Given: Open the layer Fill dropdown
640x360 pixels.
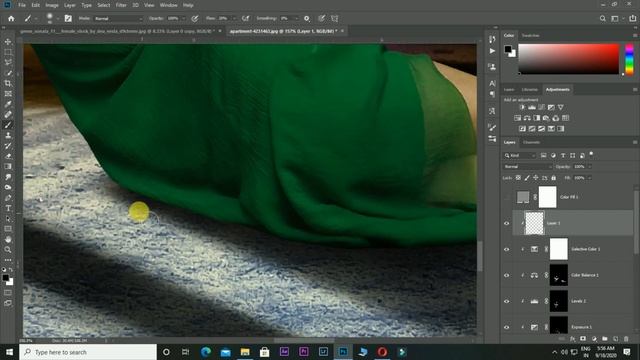Looking at the screenshot, I should [589, 178].
